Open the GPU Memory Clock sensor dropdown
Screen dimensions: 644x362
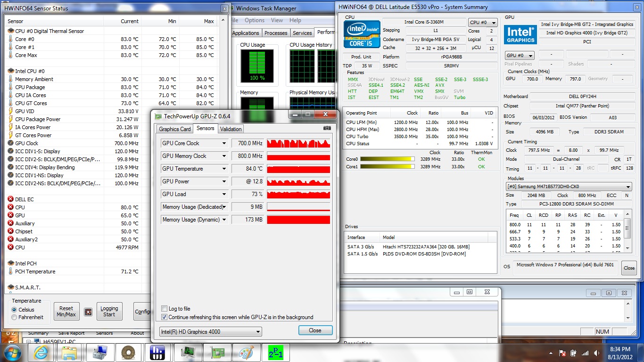(x=224, y=156)
